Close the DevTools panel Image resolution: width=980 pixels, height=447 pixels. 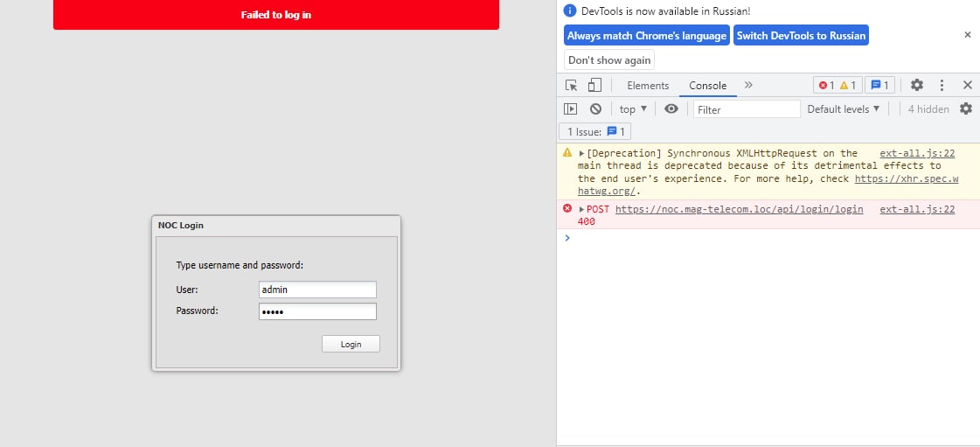coord(967,85)
